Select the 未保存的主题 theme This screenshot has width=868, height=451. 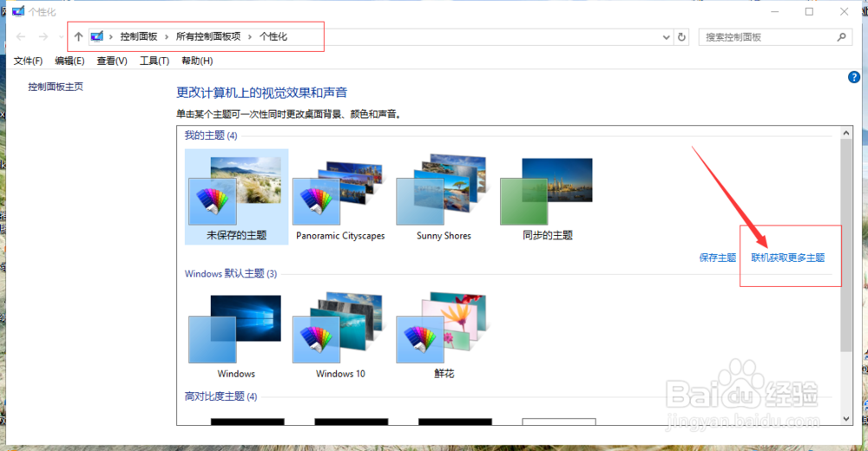pyautogui.click(x=236, y=197)
